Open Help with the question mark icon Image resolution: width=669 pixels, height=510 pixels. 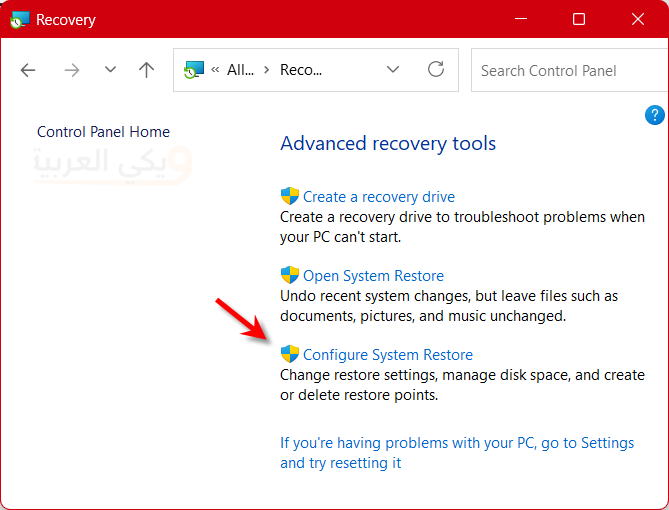654,115
